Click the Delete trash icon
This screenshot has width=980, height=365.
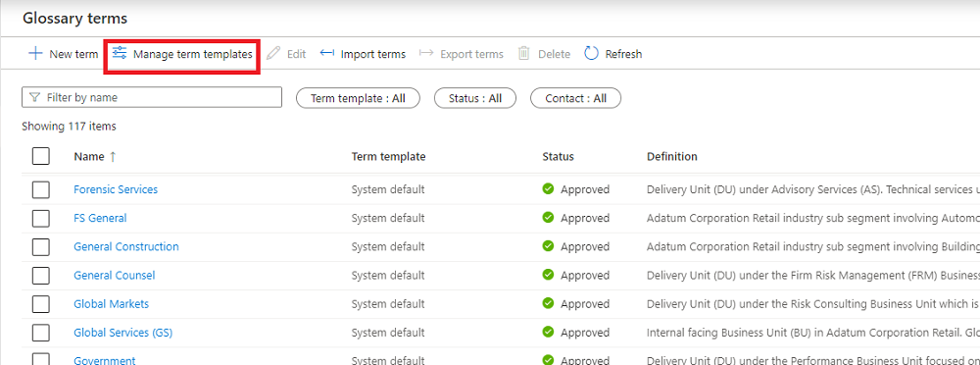523,54
